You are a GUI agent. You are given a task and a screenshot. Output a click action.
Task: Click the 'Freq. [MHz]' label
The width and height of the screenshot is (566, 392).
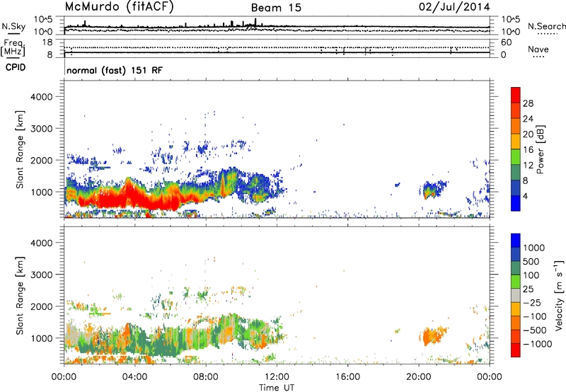pos(13,48)
